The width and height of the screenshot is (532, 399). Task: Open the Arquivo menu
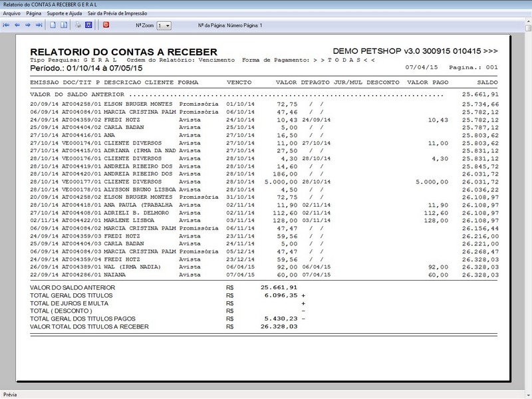(11, 13)
